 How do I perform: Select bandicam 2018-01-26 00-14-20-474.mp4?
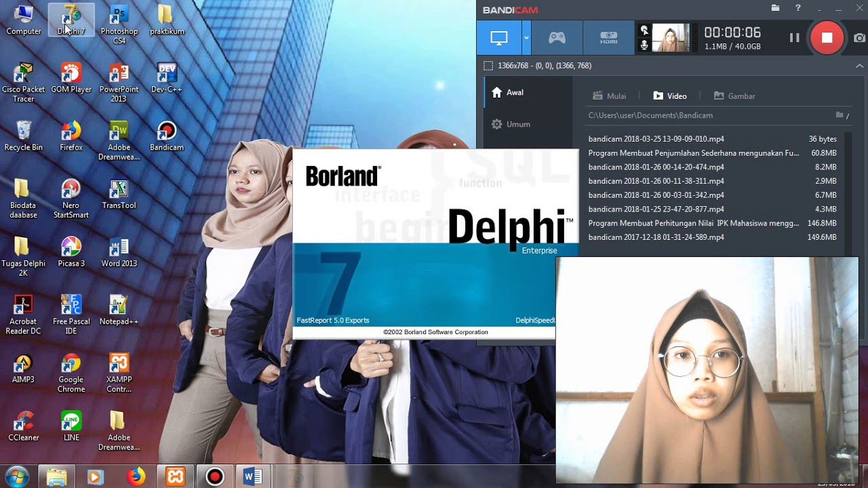[x=712, y=167]
